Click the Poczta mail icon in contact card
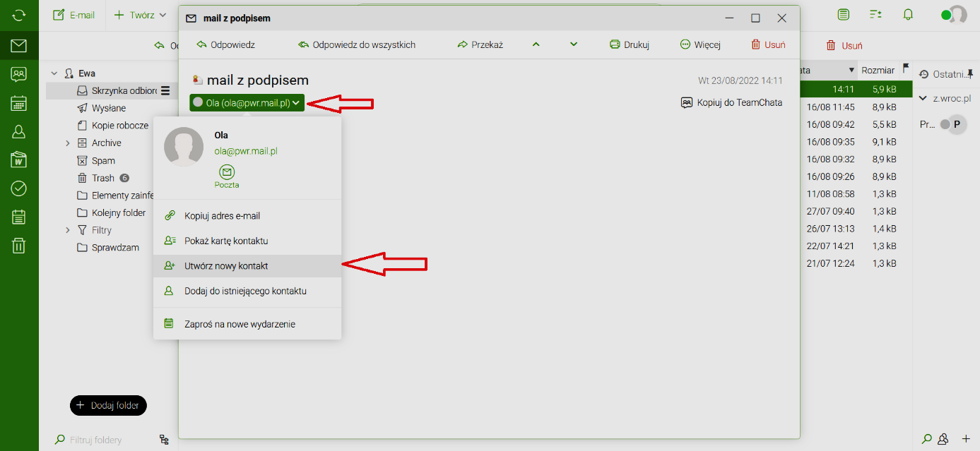Screen dimensions: 980x451 (227, 172)
